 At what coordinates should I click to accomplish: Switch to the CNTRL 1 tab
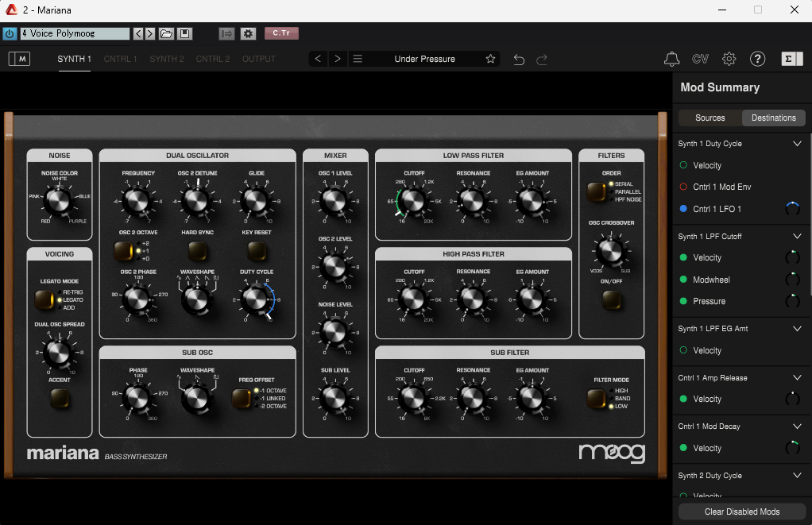(x=120, y=59)
